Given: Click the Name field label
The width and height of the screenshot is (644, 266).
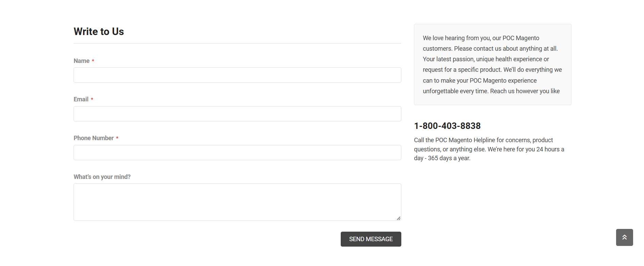Looking at the screenshot, I should click(82, 61).
